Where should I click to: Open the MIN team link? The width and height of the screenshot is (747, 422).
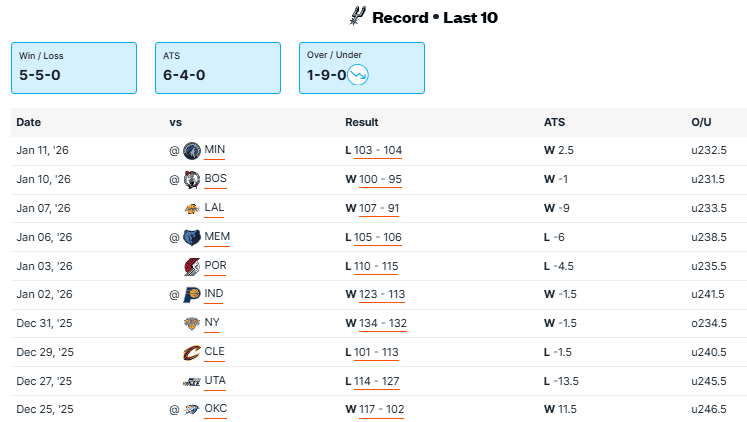(215, 150)
